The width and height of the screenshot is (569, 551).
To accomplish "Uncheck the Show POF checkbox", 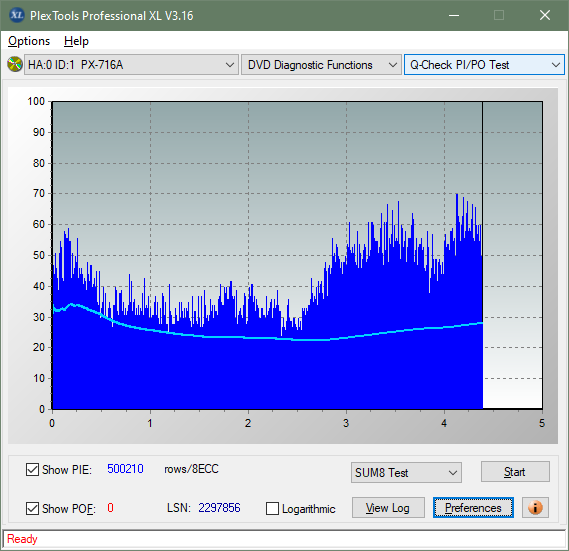I will 32,509.
